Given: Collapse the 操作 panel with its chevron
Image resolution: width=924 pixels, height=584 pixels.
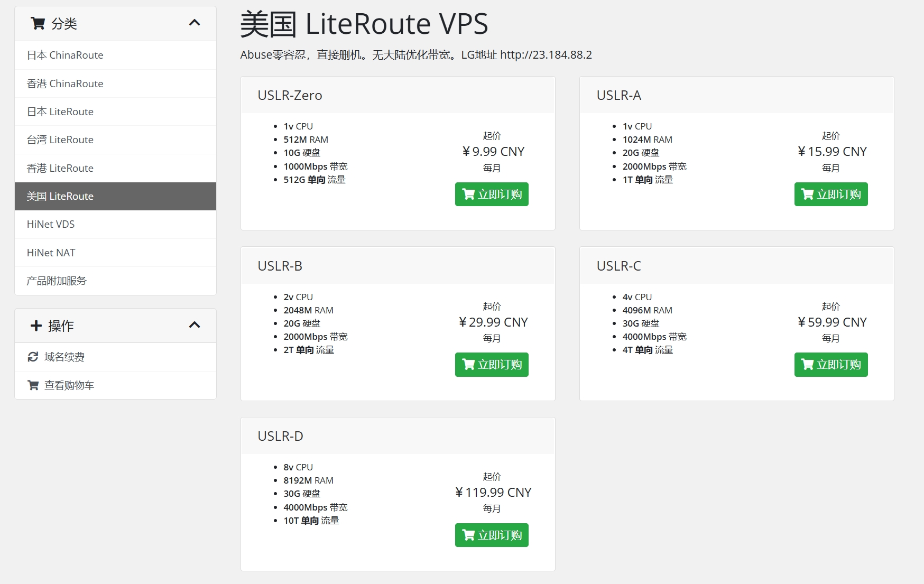Looking at the screenshot, I should coord(195,325).
